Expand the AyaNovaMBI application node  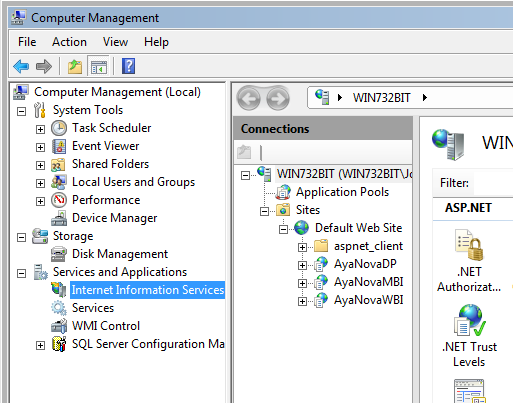302,283
